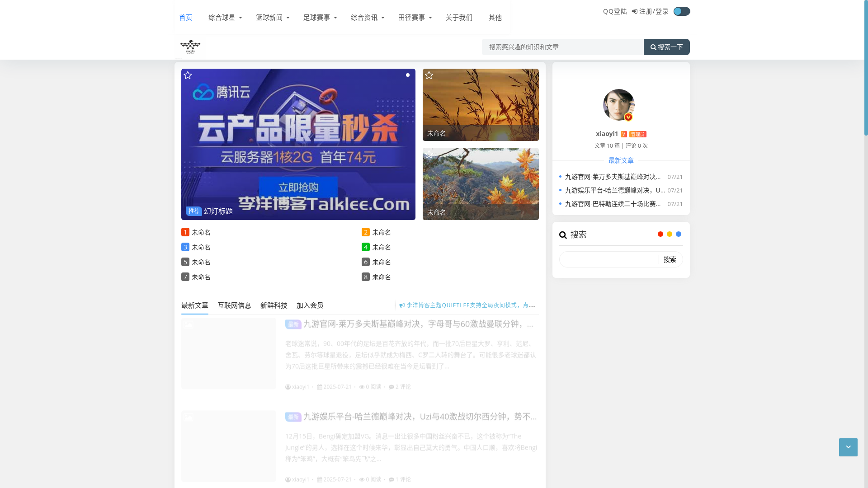Viewport: 868px width, 488px height.
Task: Click comment count '1 评论' on second article
Action: pyautogui.click(x=400, y=479)
